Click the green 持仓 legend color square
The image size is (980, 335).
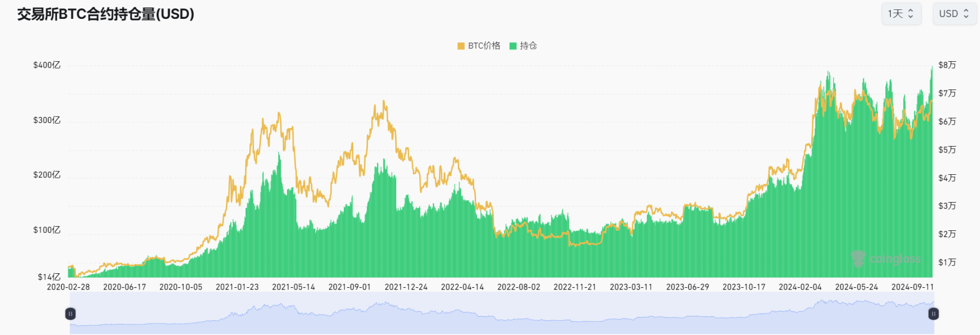(x=513, y=46)
